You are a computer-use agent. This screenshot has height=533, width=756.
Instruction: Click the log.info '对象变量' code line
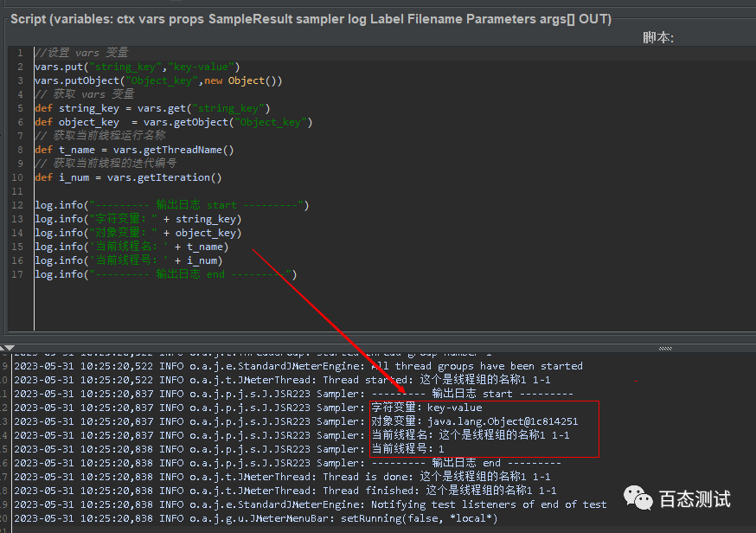pyautogui.click(x=138, y=233)
